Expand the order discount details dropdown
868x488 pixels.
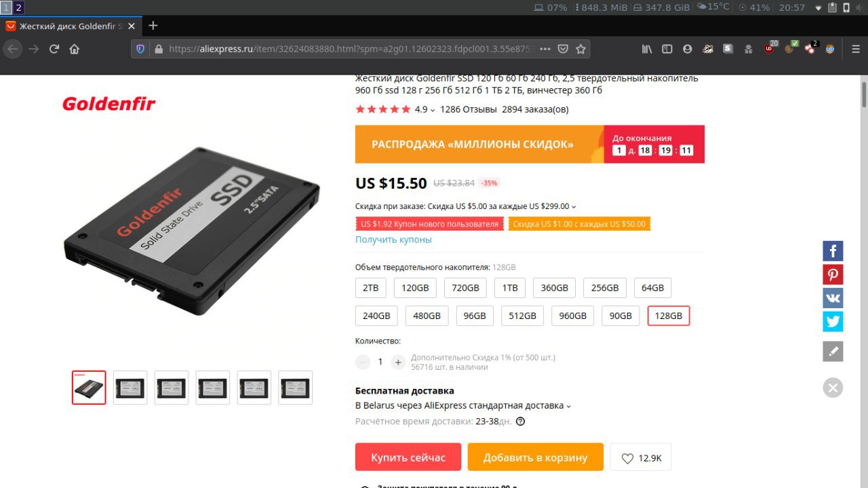pos(574,207)
